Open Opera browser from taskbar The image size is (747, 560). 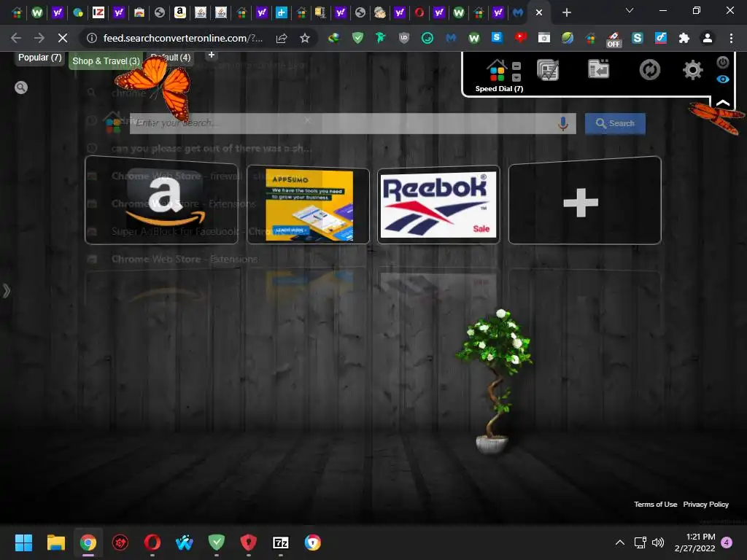[152, 542]
